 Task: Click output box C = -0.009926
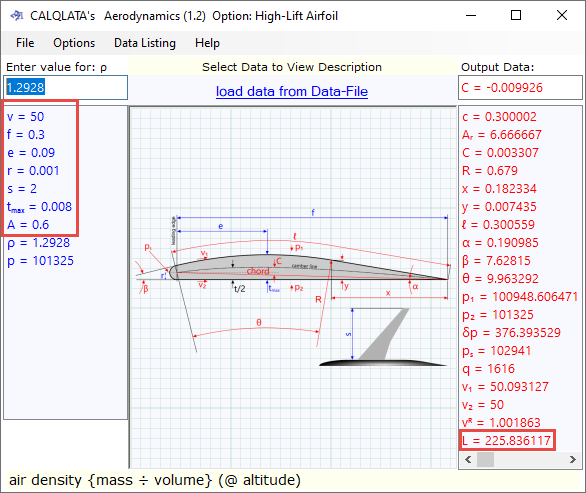pos(520,87)
